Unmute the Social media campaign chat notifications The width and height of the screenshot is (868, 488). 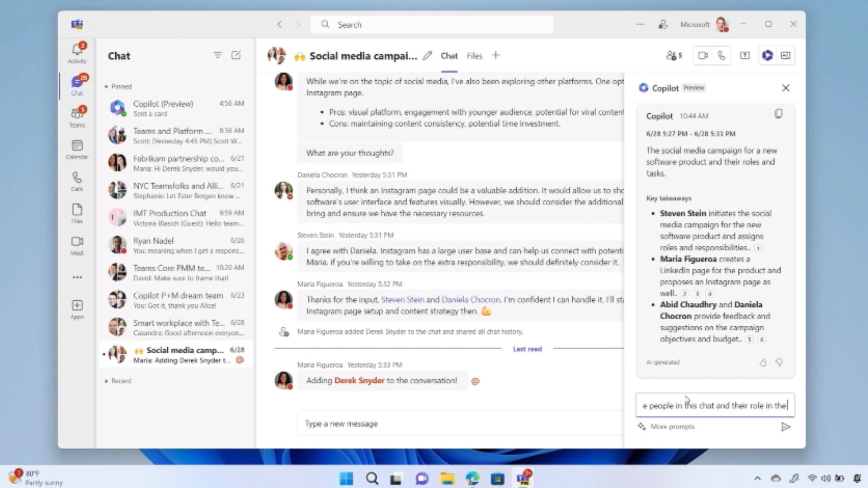point(240,360)
